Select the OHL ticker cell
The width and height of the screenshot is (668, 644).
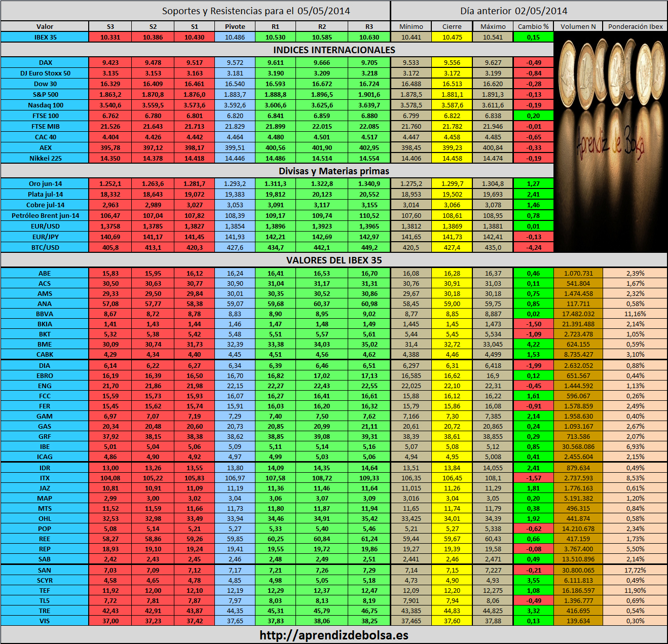click(x=45, y=518)
